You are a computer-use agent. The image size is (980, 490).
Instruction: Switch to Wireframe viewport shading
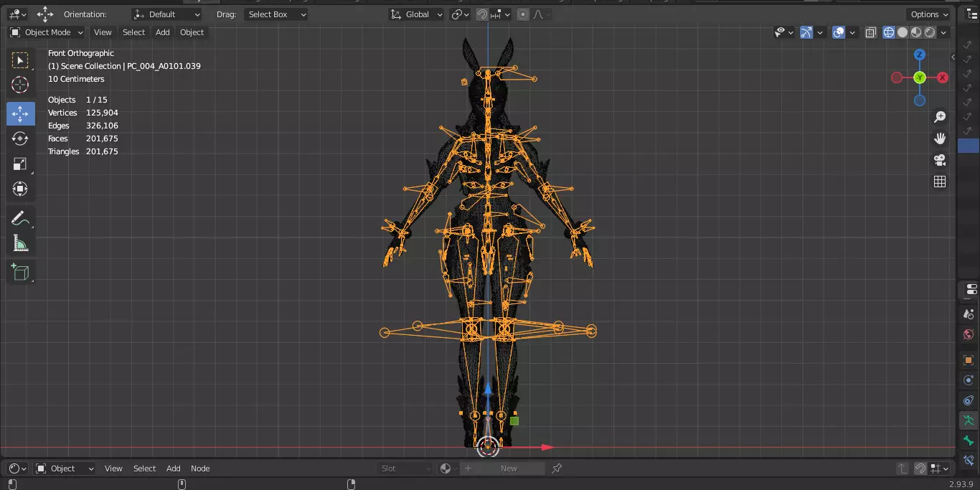pos(889,32)
